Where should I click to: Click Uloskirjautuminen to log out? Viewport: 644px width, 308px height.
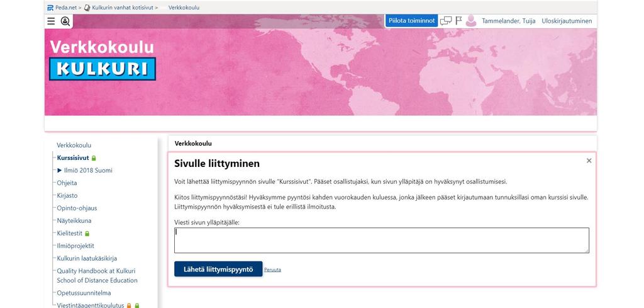click(567, 21)
